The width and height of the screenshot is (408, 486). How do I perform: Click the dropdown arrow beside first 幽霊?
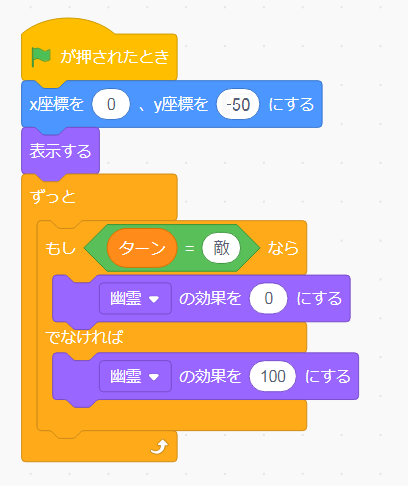click(x=154, y=299)
